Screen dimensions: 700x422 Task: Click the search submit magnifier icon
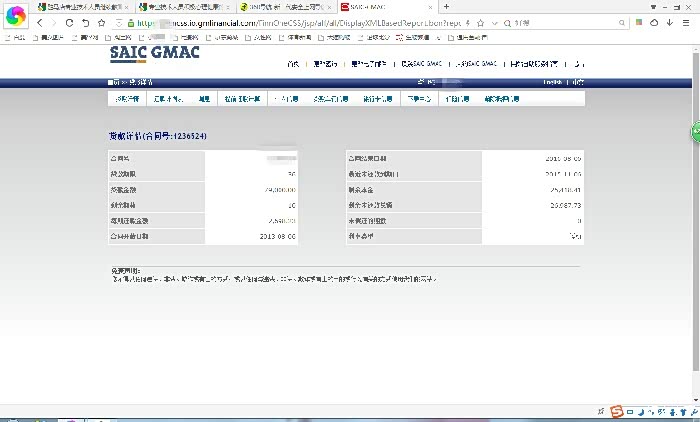[x=621, y=23]
